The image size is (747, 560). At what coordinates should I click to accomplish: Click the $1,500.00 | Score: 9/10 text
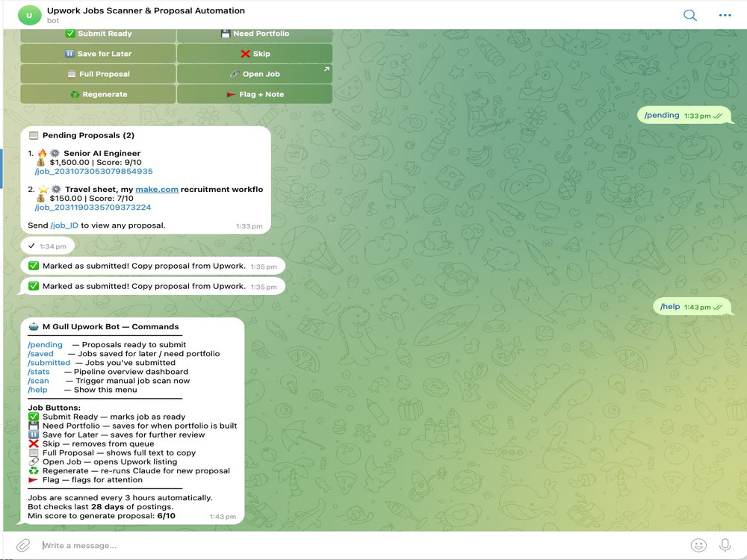[x=96, y=162]
